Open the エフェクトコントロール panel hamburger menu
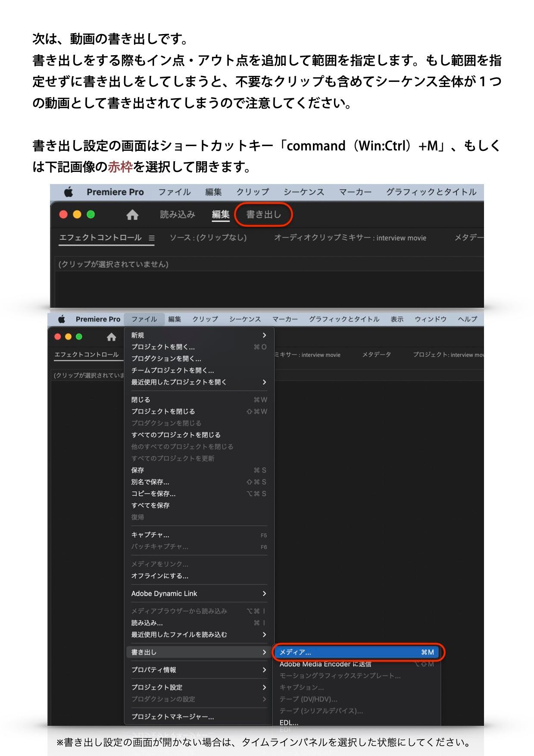Image resolution: width=534 pixels, height=756 pixels. pyautogui.click(x=151, y=238)
